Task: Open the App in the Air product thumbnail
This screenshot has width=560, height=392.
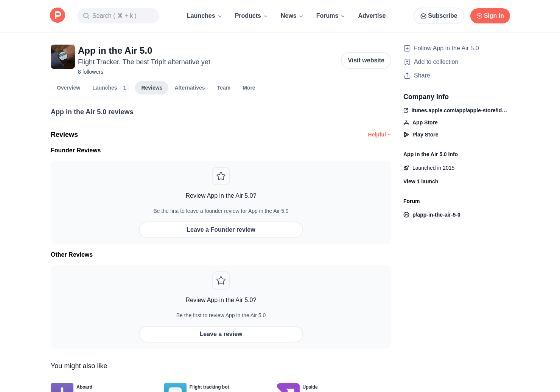Action: pyautogui.click(x=63, y=57)
